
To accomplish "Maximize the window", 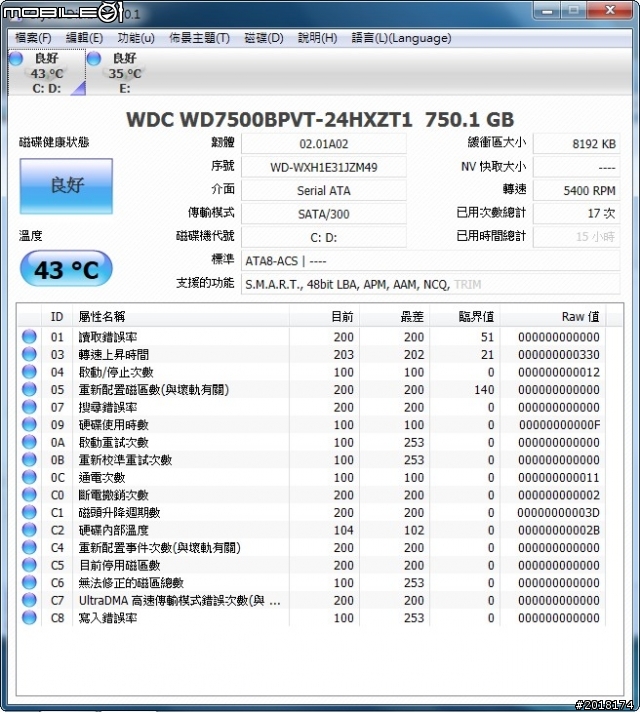I will [574, 10].
